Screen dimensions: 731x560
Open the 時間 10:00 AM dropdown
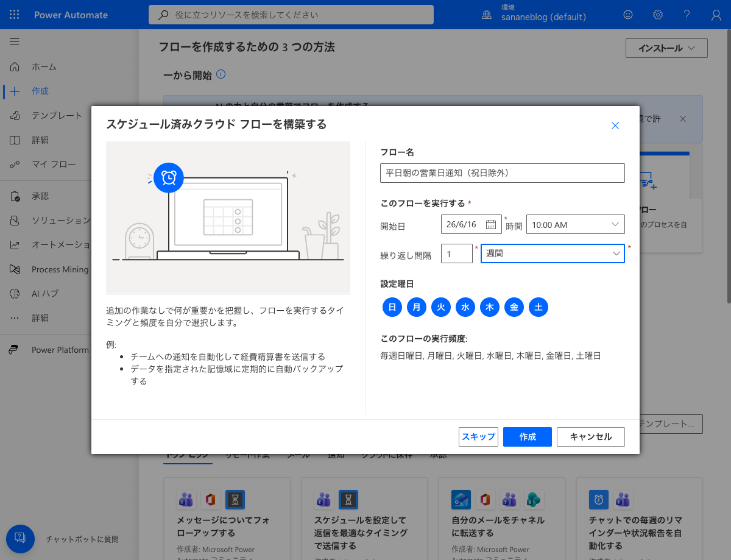576,224
